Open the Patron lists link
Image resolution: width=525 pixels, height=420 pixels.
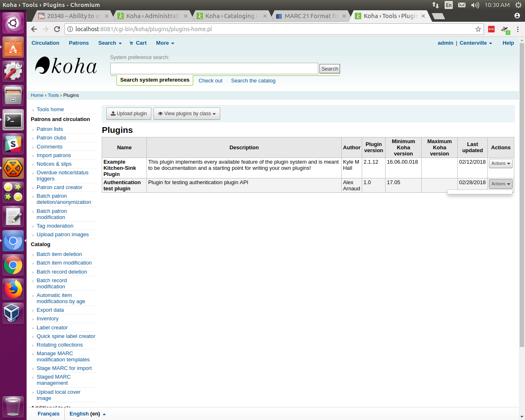coord(50,129)
